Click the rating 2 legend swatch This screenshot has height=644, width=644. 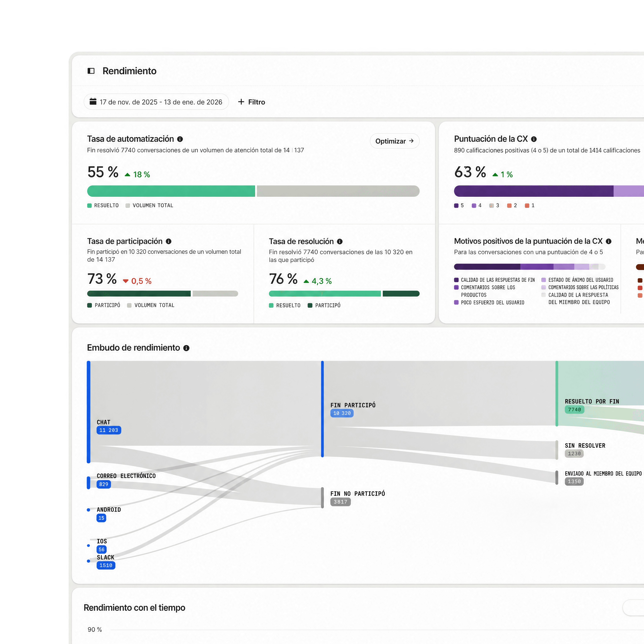(x=509, y=206)
